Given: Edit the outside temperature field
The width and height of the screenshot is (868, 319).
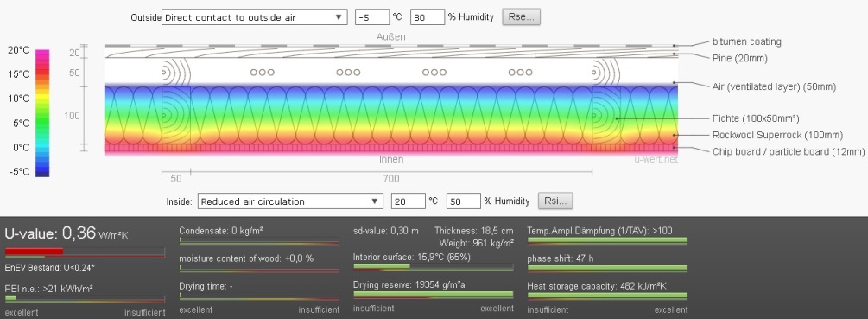Looking at the screenshot, I should [372, 17].
